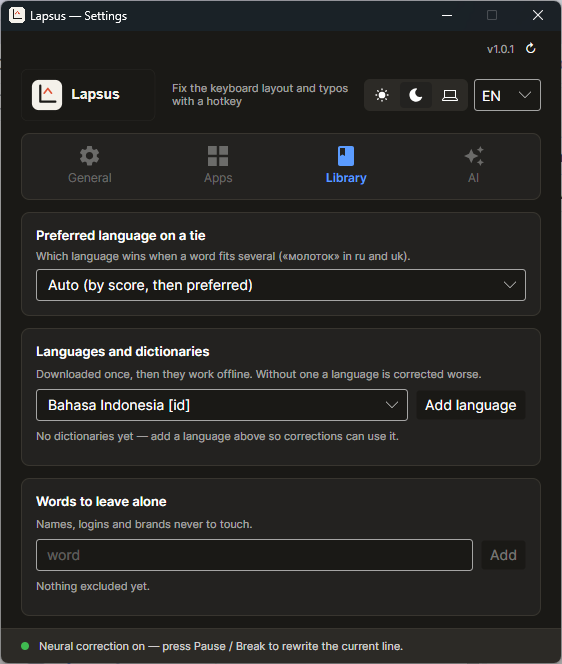The image size is (562, 664).
Task: Click the v1.0.1 version label
Action: coord(500,49)
